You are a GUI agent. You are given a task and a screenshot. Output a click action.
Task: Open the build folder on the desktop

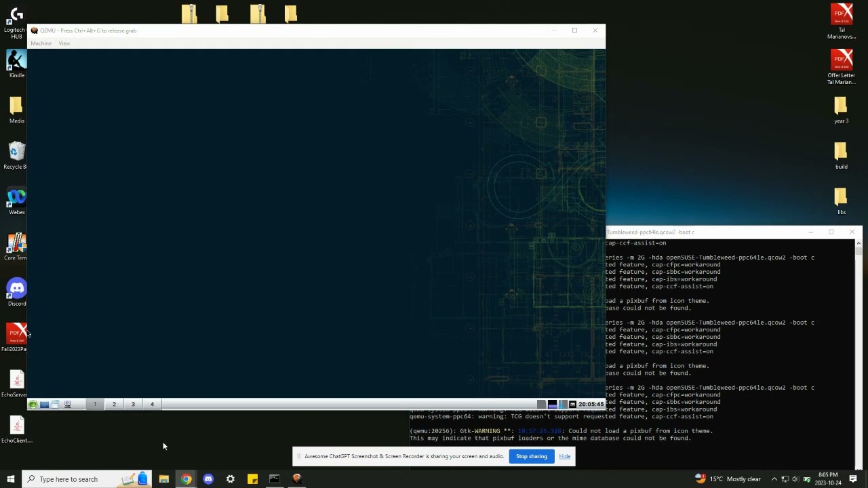pyautogui.click(x=842, y=156)
